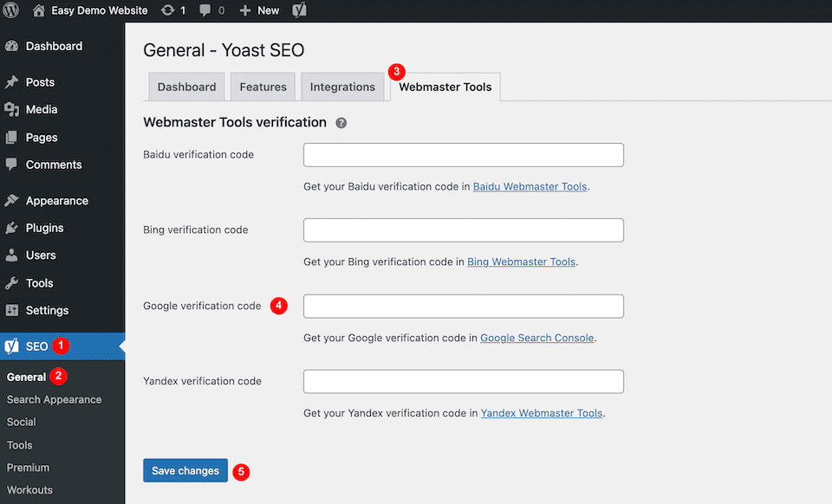This screenshot has height=504, width=832.
Task: Open the Integrations tab
Action: [x=342, y=87]
